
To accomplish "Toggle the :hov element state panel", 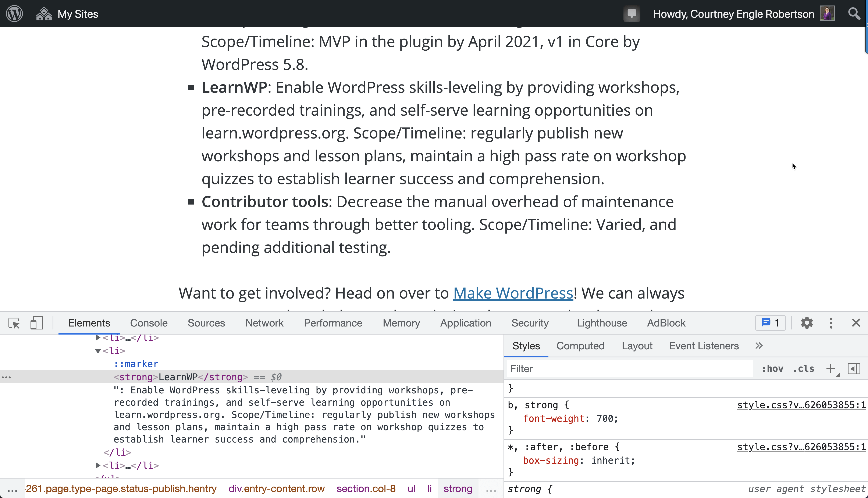I will coord(772,369).
